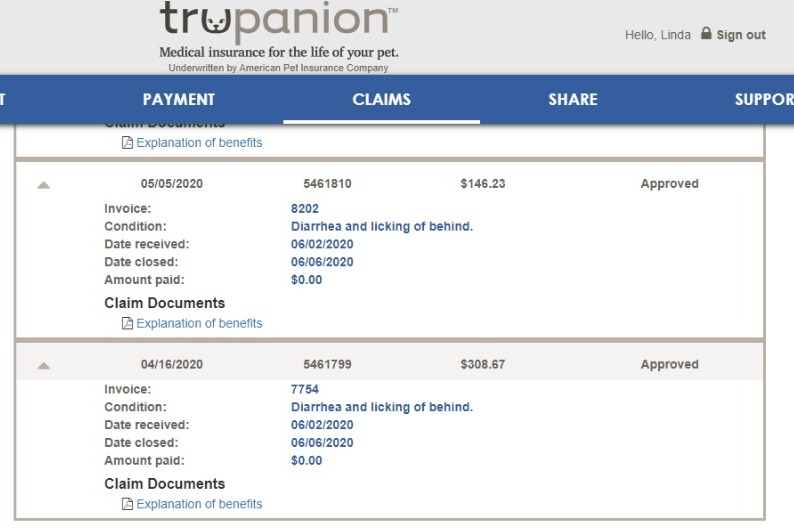This screenshot has height=530, width=794.
Task: Click claim number 5461810 header
Action: point(327,184)
